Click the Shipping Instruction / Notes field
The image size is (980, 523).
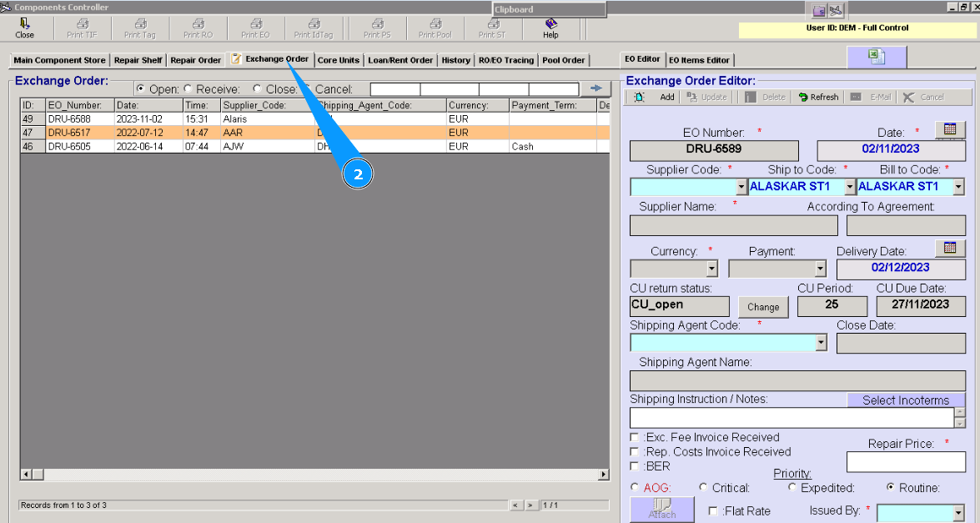tap(792, 418)
